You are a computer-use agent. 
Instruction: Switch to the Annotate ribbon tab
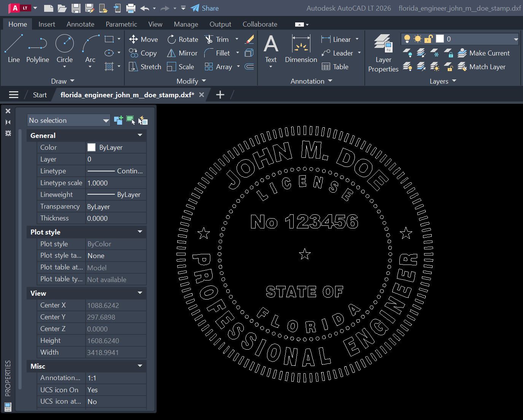80,24
